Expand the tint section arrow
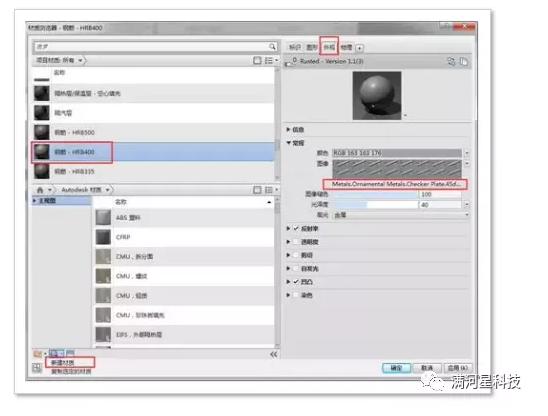 pos(288,295)
